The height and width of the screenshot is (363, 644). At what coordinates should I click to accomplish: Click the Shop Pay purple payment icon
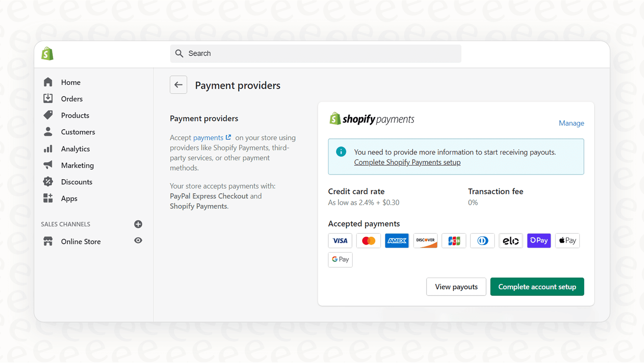click(x=539, y=241)
